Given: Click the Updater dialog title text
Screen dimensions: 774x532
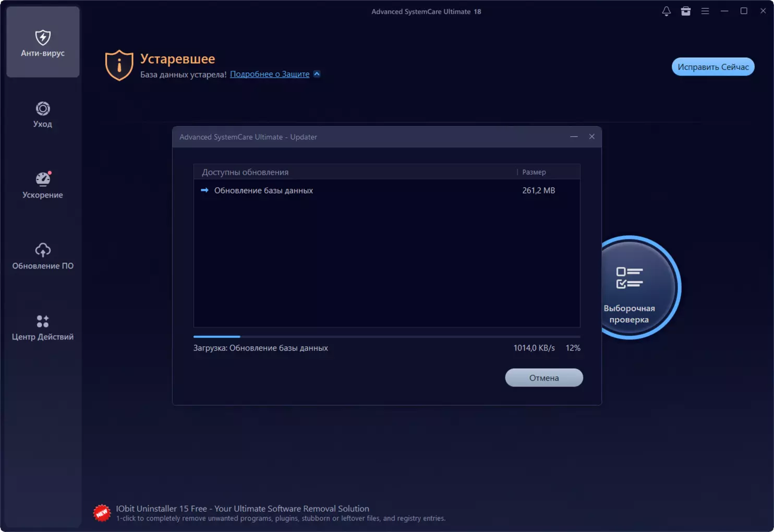Looking at the screenshot, I should coord(248,137).
